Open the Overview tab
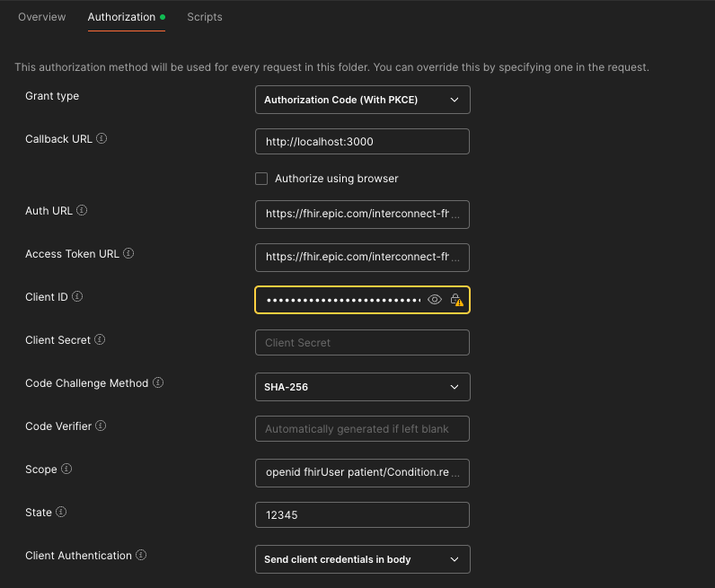This screenshot has height=588, width=715. click(x=42, y=17)
